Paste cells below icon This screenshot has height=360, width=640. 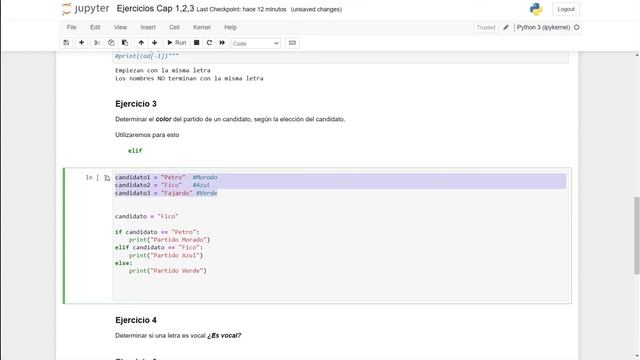125,43
